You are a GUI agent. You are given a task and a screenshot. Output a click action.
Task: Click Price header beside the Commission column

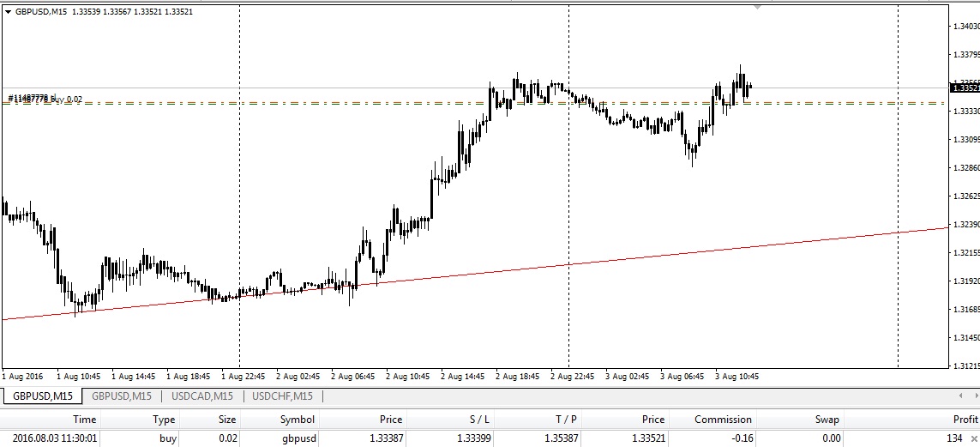pos(653,420)
